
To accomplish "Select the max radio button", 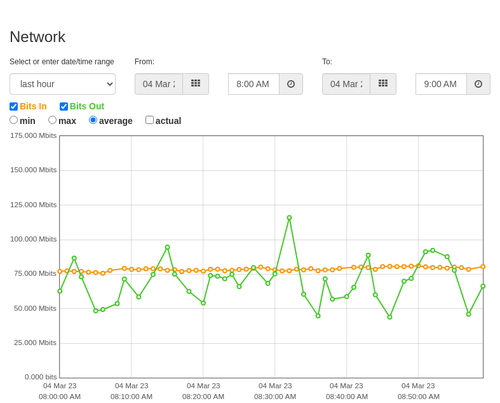I will click(52, 120).
